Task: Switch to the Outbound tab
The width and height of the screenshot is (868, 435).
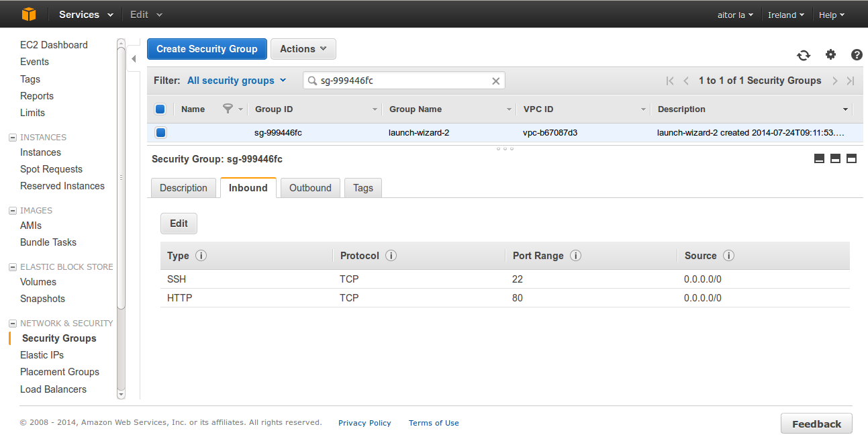Action: (310, 188)
